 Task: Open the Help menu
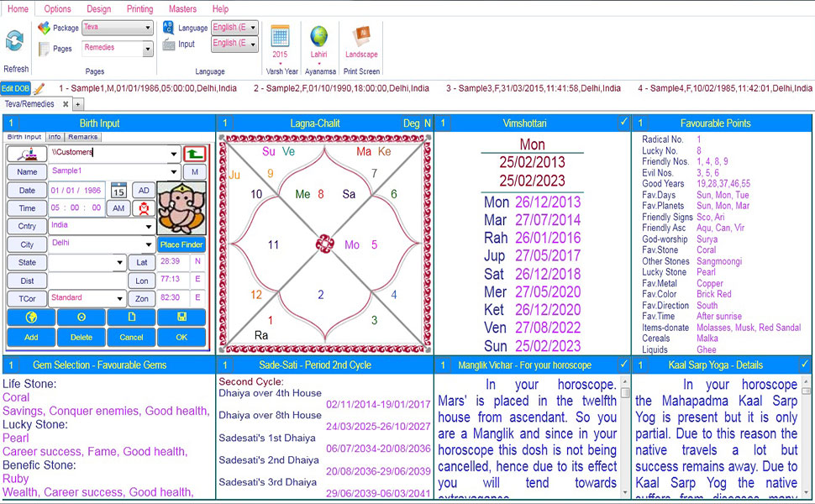click(x=220, y=9)
